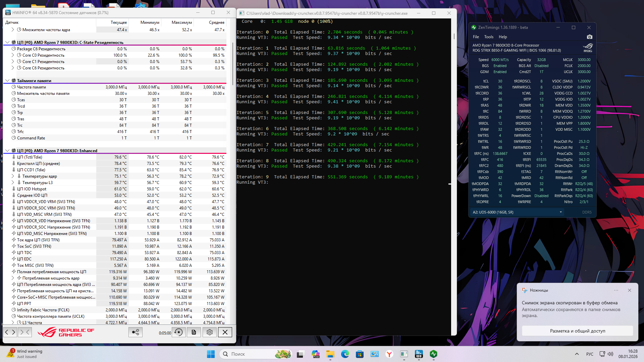Open HWiNFO sensor settings gear

[210, 332]
